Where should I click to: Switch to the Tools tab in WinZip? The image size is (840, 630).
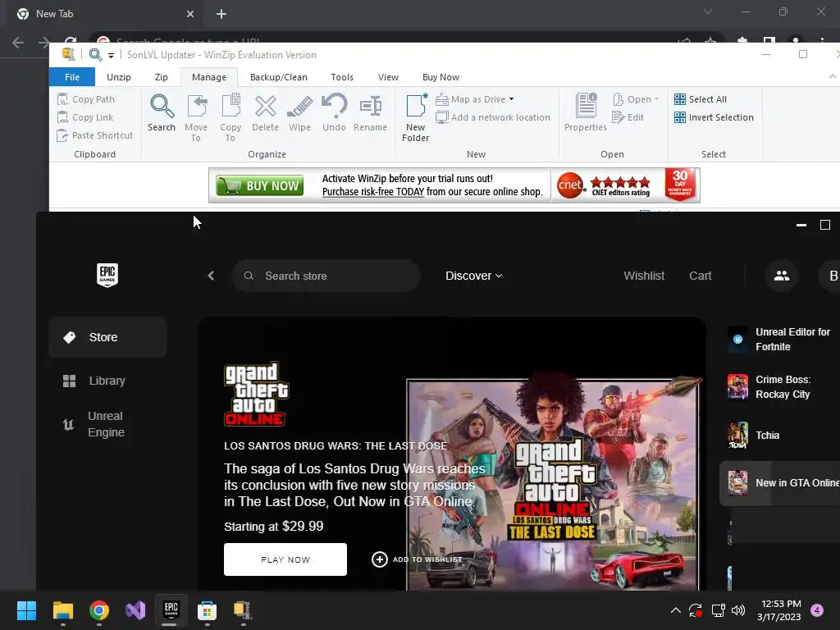342,77
